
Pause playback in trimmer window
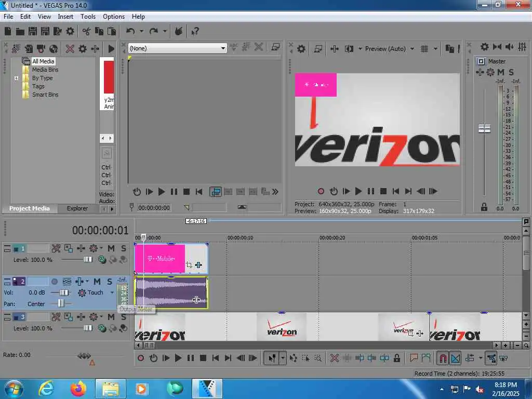click(174, 192)
